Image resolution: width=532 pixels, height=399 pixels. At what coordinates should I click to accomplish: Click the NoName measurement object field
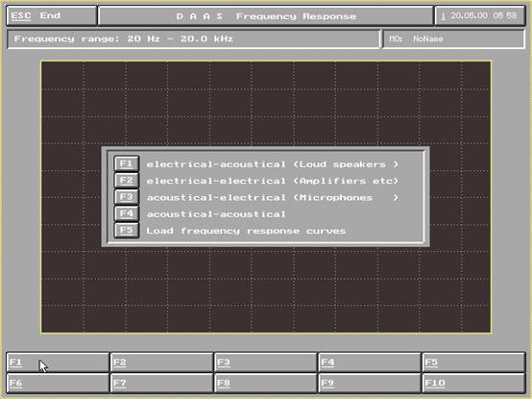click(x=453, y=39)
